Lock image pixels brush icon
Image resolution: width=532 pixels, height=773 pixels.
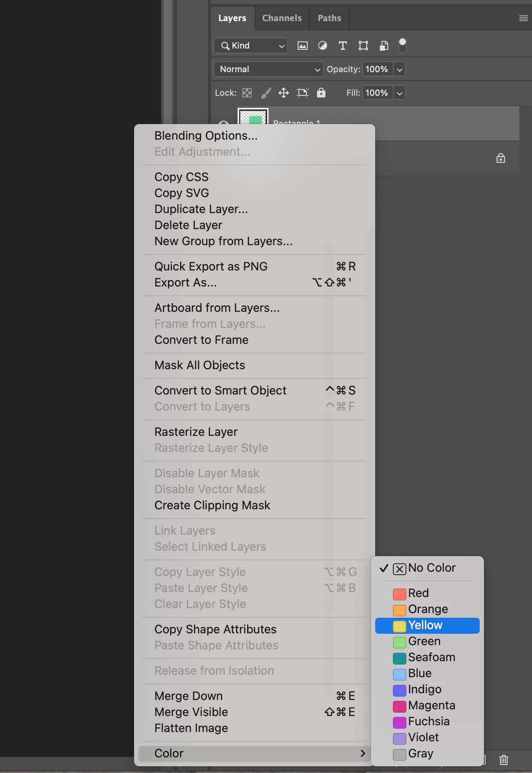pos(266,93)
